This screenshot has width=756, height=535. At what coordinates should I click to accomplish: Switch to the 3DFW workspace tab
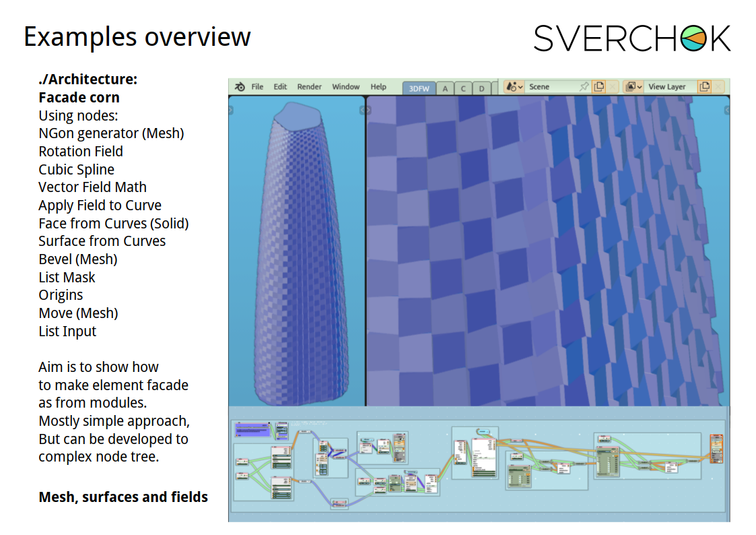click(418, 88)
